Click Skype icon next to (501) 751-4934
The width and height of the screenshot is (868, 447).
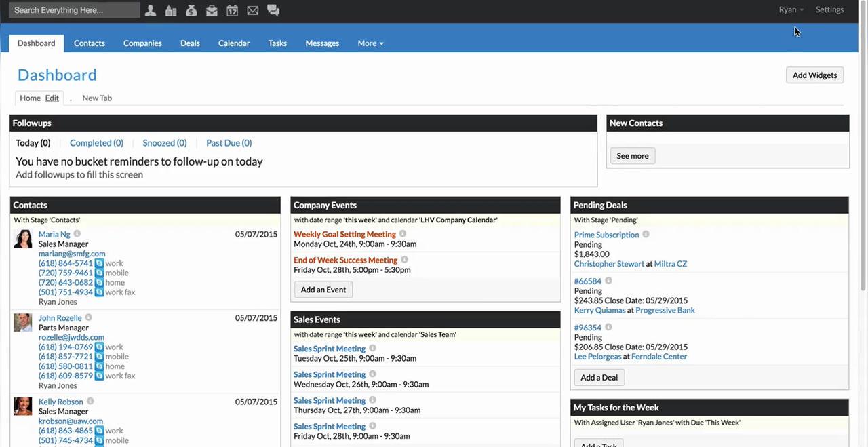pyautogui.click(x=99, y=292)
